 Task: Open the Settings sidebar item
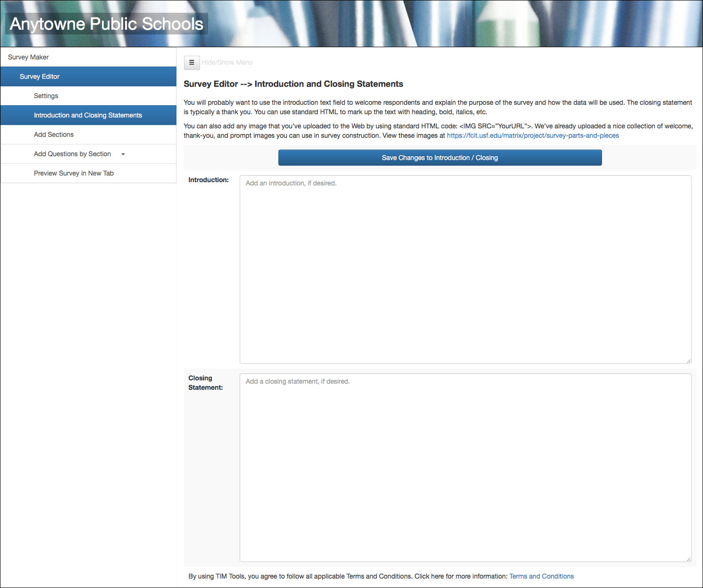tap(88, 96)
